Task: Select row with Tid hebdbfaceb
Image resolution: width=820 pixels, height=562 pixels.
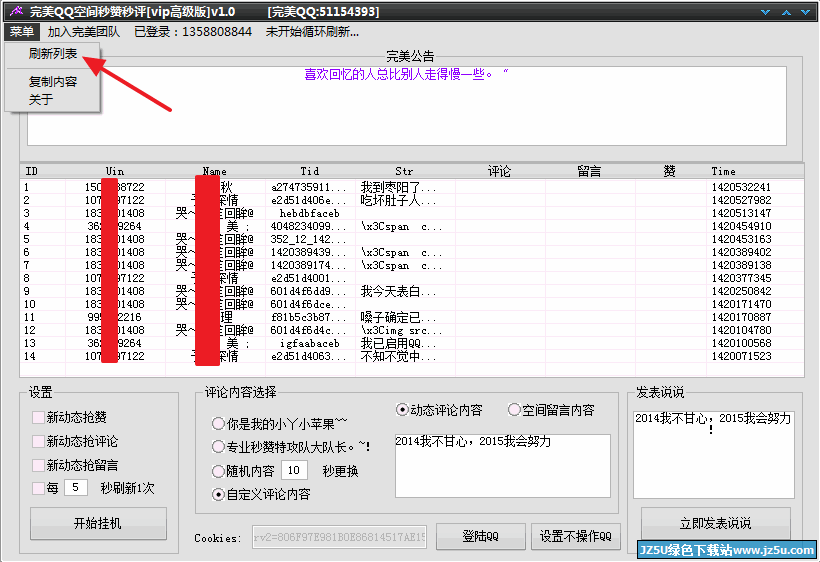Action: tap(412, 213)
